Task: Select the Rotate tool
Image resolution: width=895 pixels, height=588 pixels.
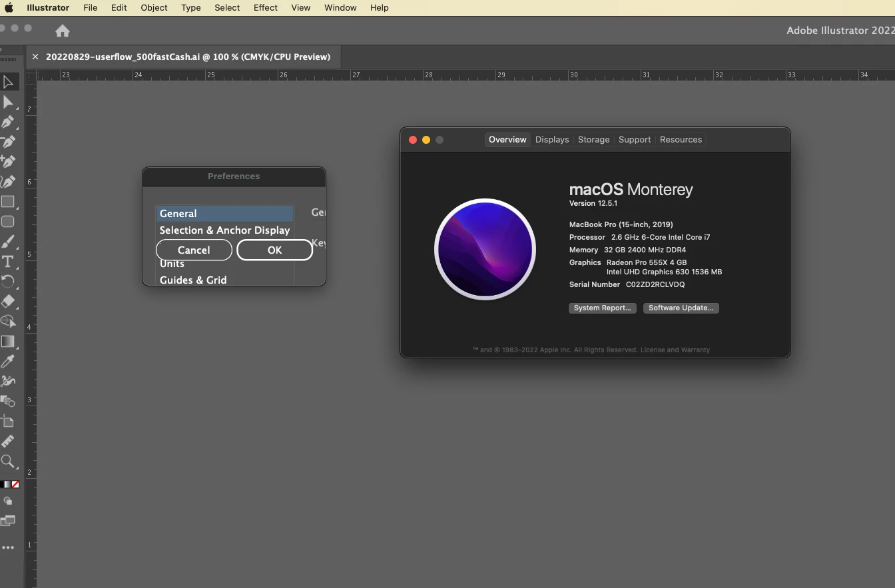Action: [8, 281]
